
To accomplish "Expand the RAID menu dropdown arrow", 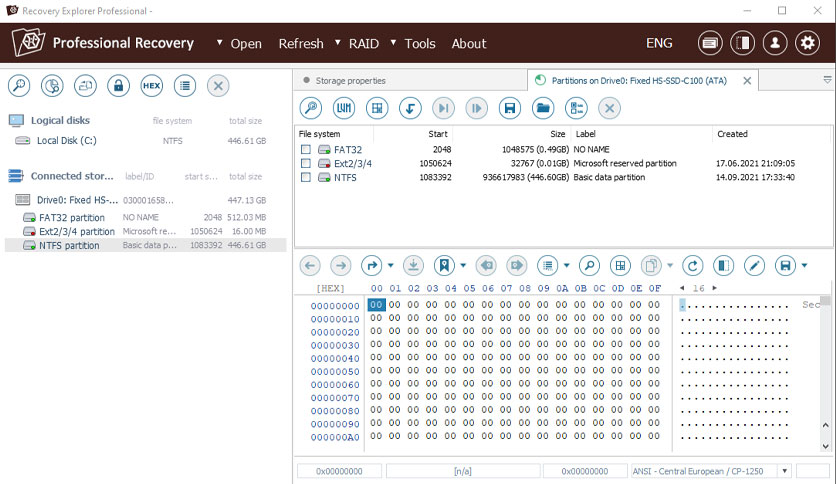I will [337, 43].
